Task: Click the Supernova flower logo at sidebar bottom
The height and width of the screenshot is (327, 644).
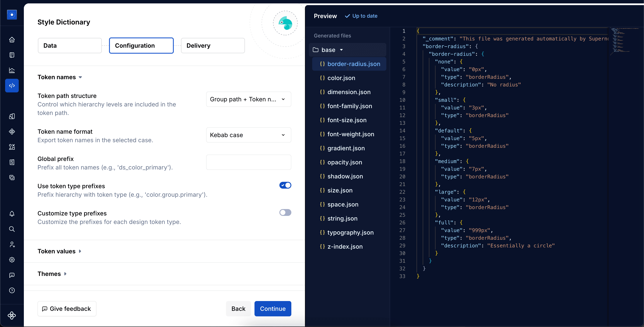Action: [x=12, y=316]
